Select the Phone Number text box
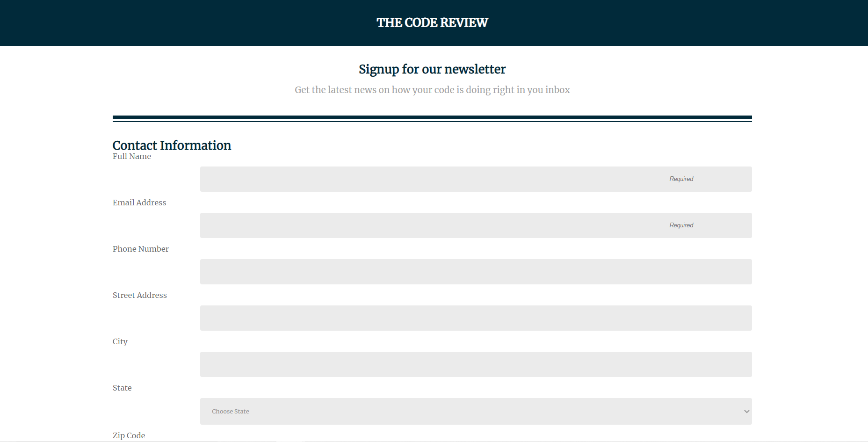 click(476, 272)
